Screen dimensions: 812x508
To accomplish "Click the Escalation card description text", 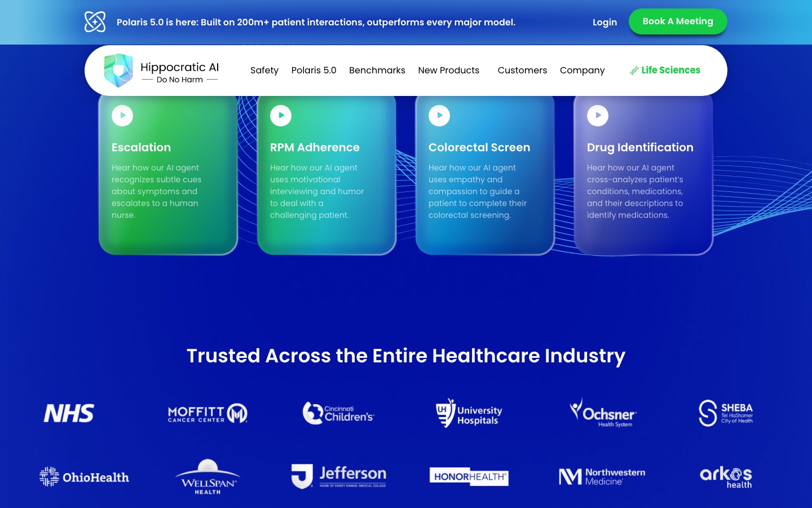I will [156, 191].
